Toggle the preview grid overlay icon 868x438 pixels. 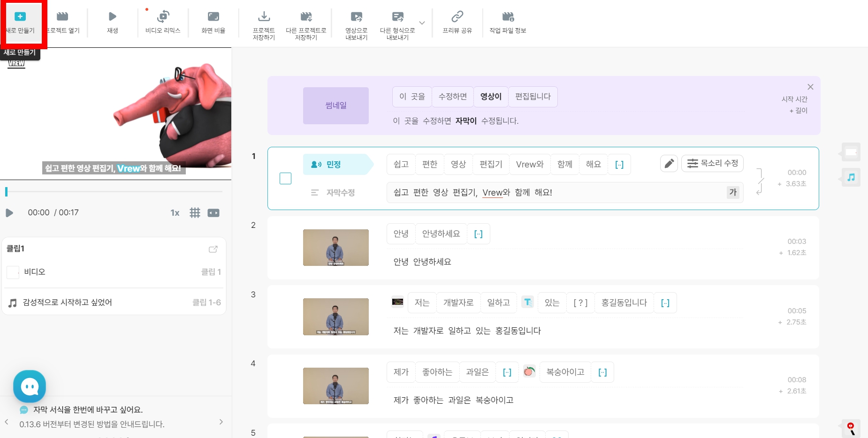click(195, 213)
